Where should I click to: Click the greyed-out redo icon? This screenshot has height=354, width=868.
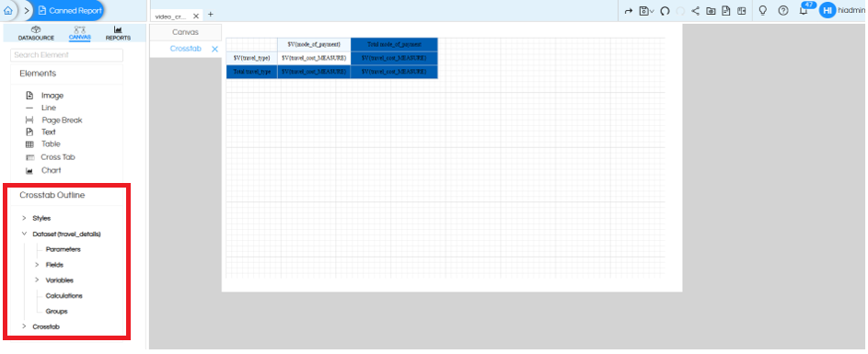(680, 10)
